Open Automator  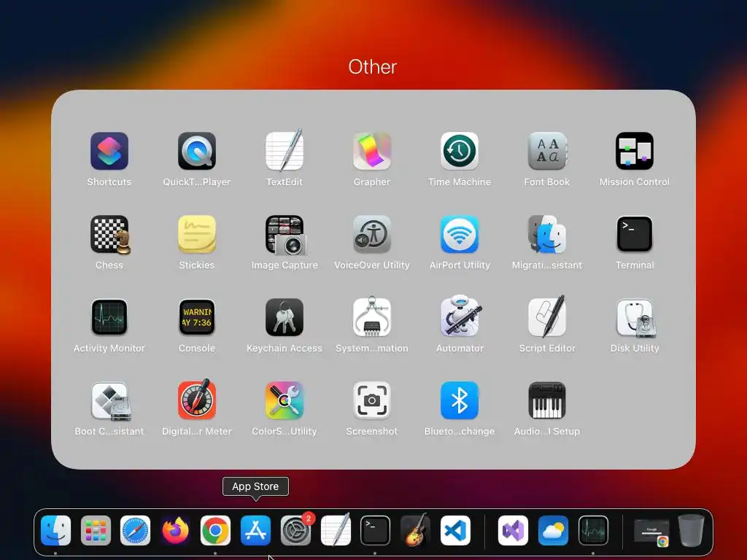460,316
